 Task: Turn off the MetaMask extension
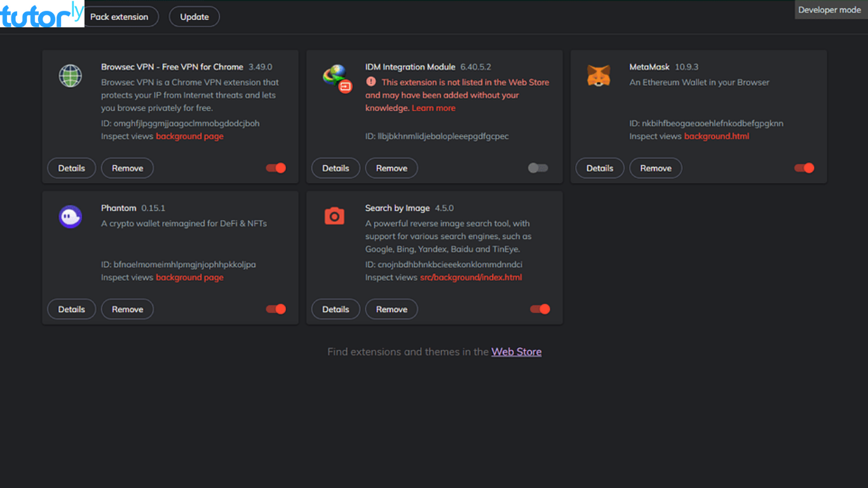click(x=804, y=168)
